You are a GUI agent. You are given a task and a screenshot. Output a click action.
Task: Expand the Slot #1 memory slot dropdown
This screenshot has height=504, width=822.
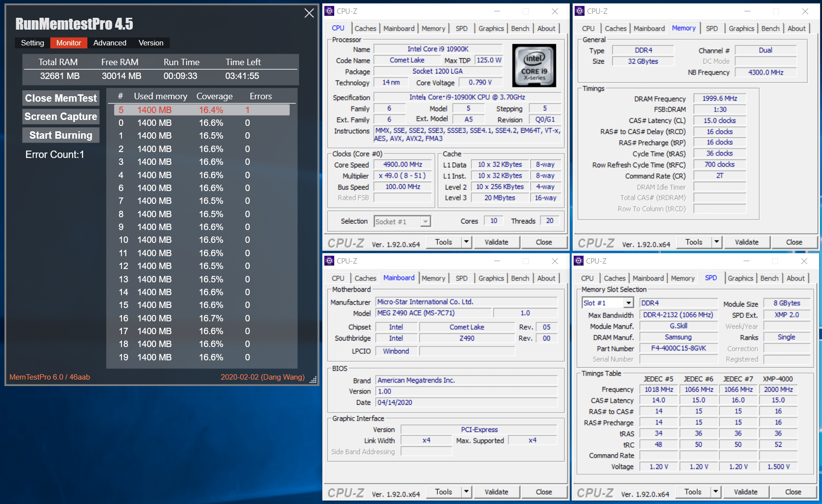coord(628,303)
